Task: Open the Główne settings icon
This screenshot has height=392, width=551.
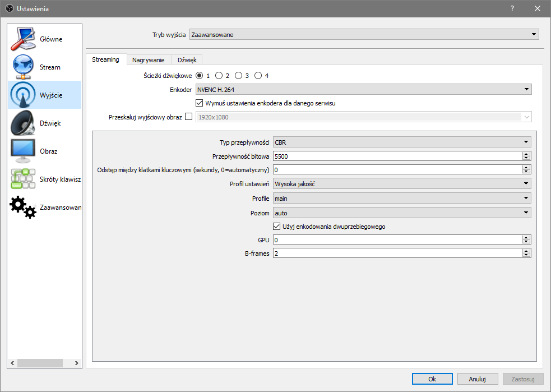Action: coord(23,39)
